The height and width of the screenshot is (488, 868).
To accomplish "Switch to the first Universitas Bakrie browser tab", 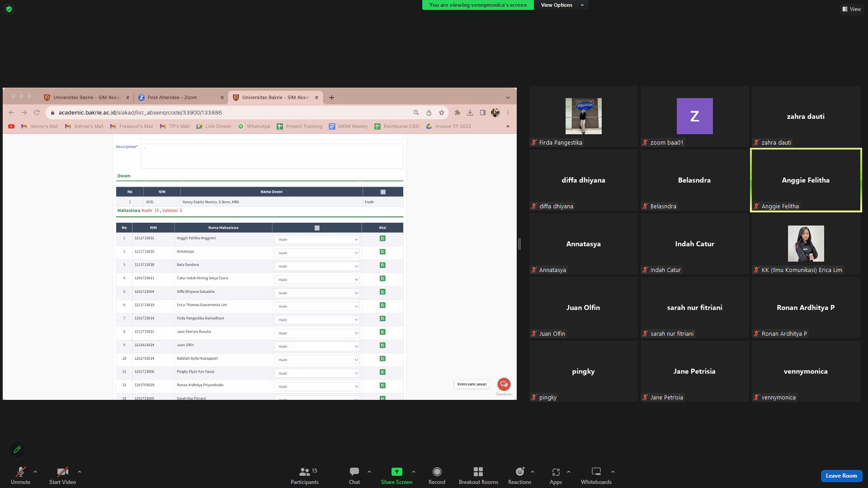I will tap(86, 97).
